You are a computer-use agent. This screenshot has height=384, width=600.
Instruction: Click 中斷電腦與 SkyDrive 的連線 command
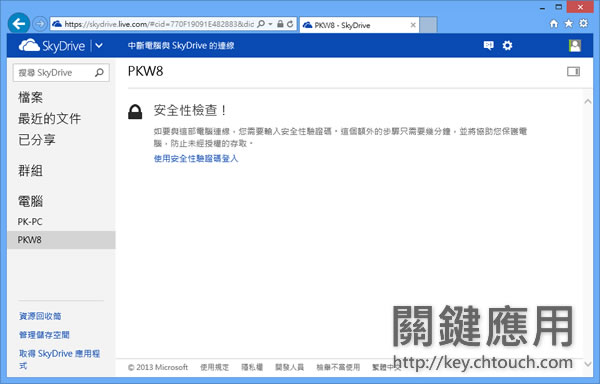181,46
